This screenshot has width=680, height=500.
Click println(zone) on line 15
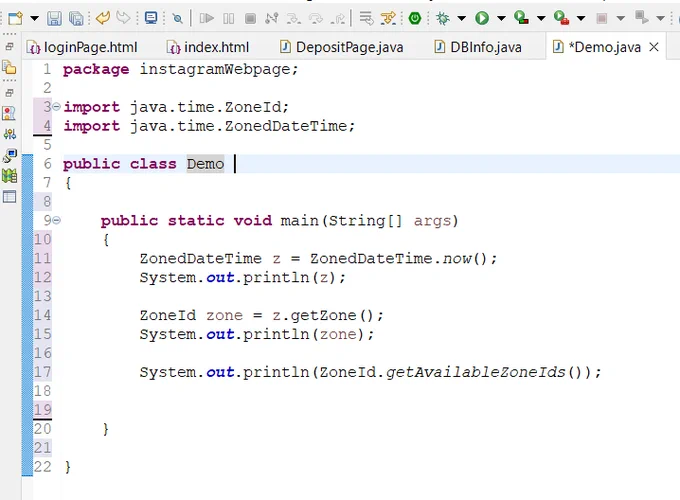coord(303,334)
